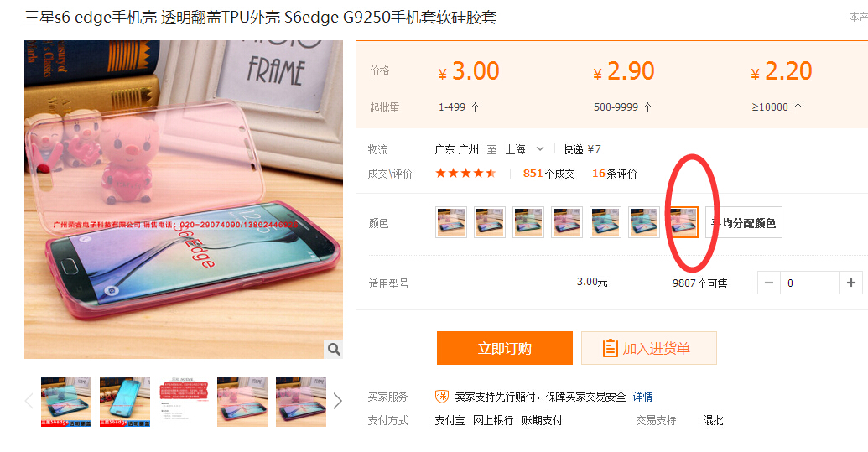Click the 立即订购 order button
The height and width of the screenshot is (452, 868).
click(504, 348)
